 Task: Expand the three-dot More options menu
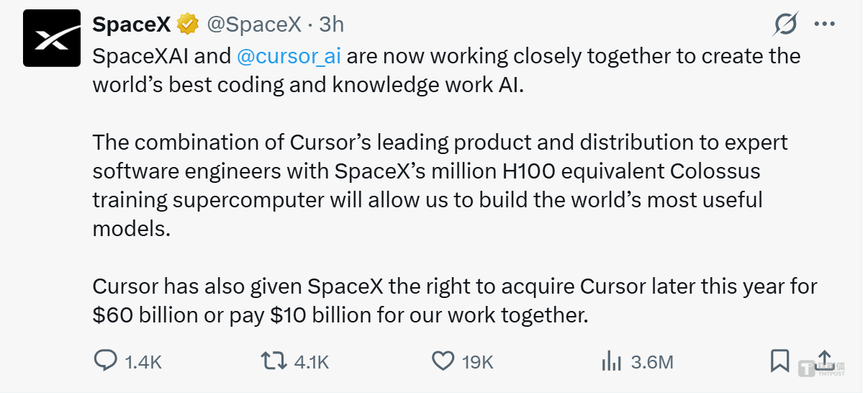[x=824, y=24]
